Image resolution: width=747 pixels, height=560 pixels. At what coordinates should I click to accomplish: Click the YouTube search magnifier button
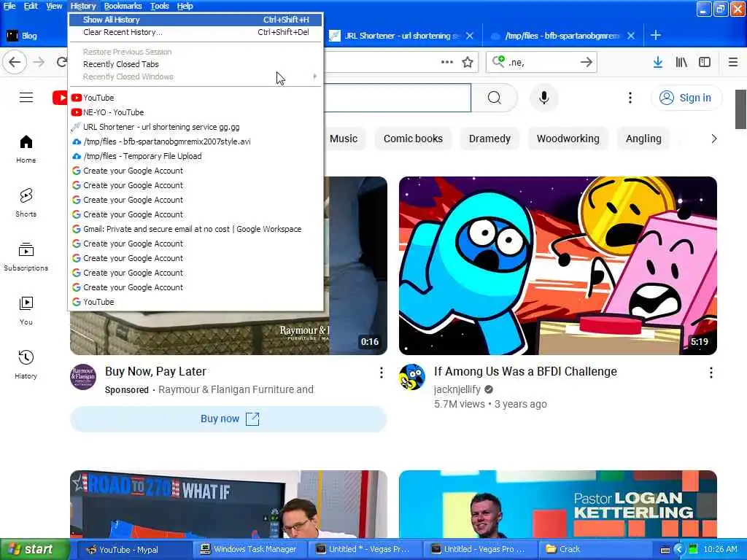coord(495,98)
